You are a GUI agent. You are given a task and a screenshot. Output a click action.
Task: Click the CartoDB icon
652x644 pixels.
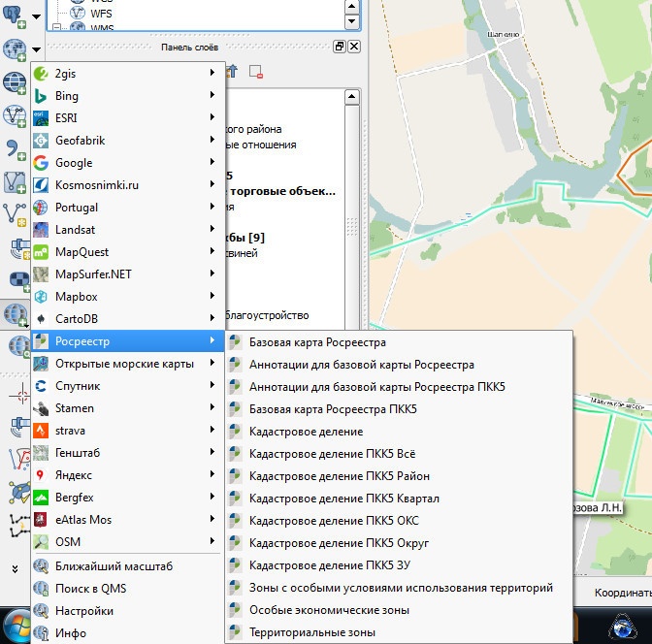tap(41, 319)
